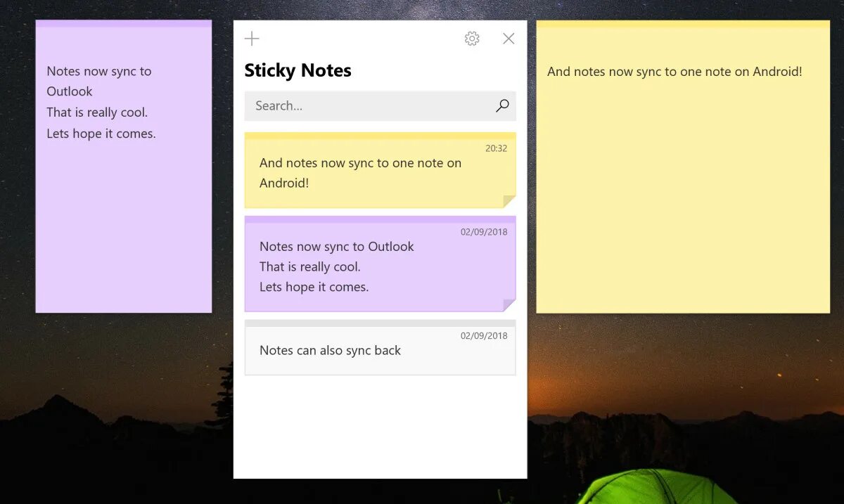Click the search magnifier icon
The width and height of the screenshot is (844, 504).
[x=502, y=106]
